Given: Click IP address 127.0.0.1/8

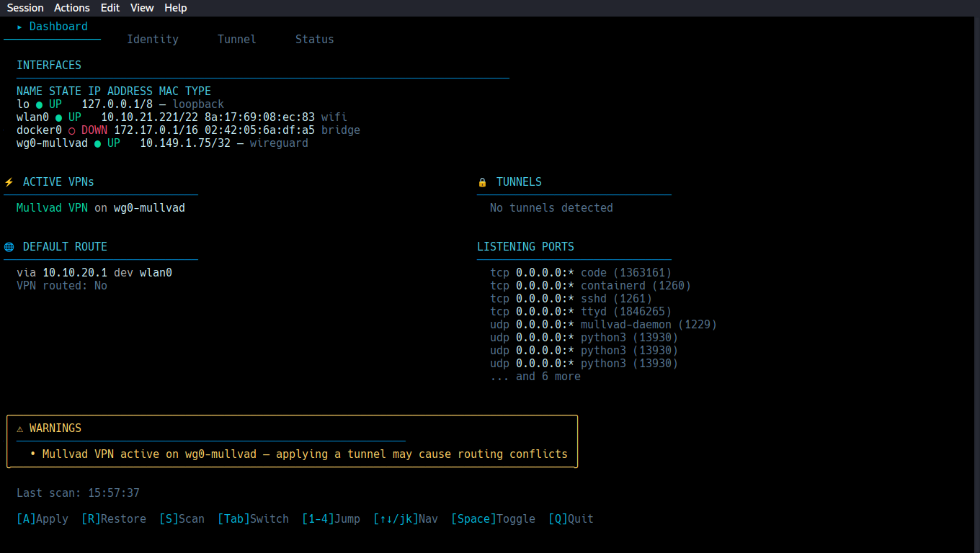Looking at the screenshot, I should click(x=117, y=104).
